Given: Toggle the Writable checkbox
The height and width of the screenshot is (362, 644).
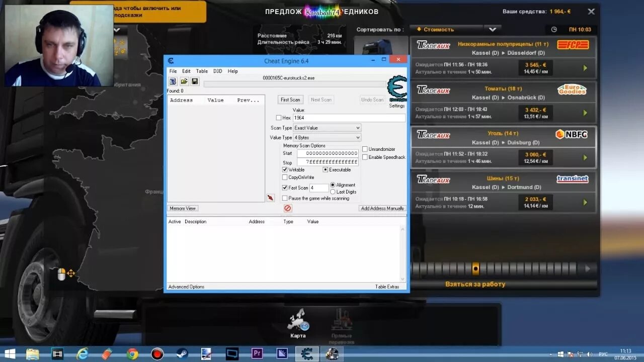Looking at the screenshot, I should click(285, 169).
